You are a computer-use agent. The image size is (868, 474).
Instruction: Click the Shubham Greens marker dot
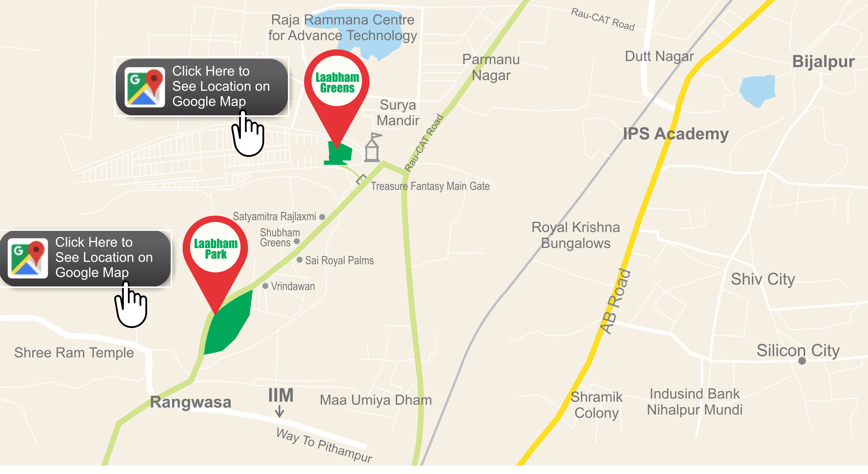296,241
